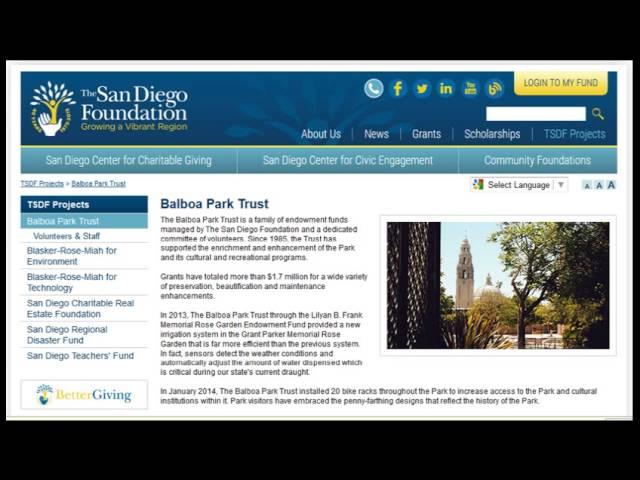Open the Grants menu

click(x=427, y=134)
